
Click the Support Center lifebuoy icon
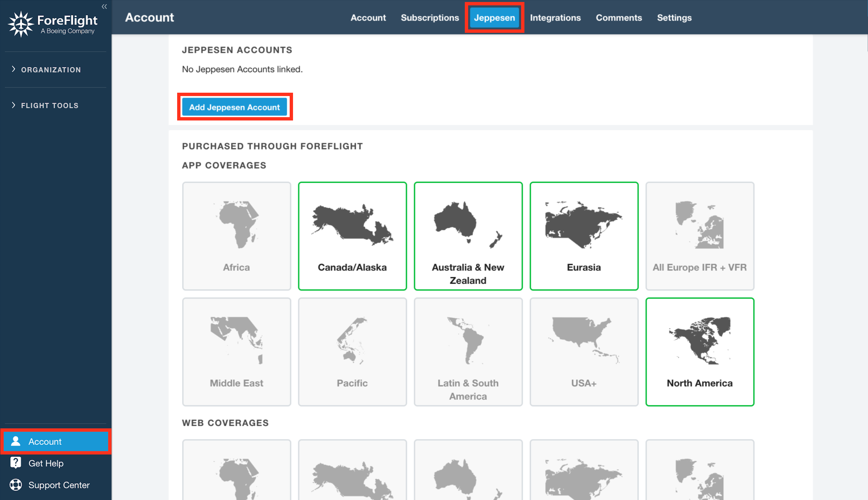coord(16,485)
